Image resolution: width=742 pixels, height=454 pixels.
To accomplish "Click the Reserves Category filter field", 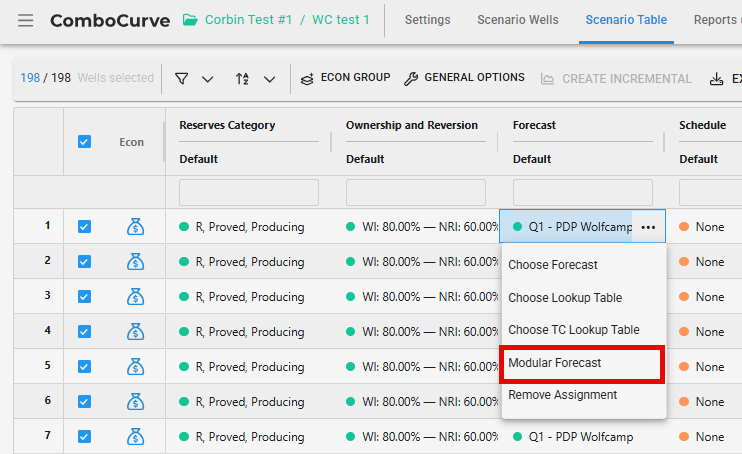I will [x=249, y=192].
